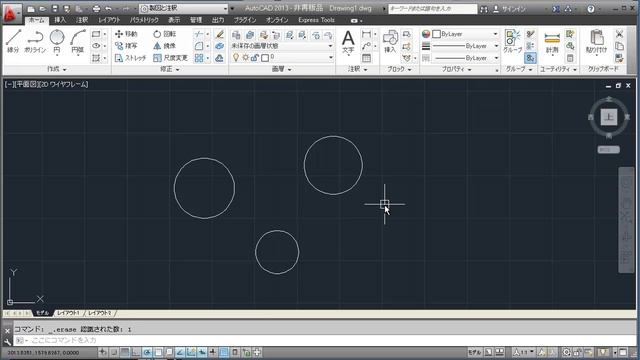Toggle layer freeze sun icon
This screenshot has height=360, width=640.
pyautogui.click(x=246, y=58)
